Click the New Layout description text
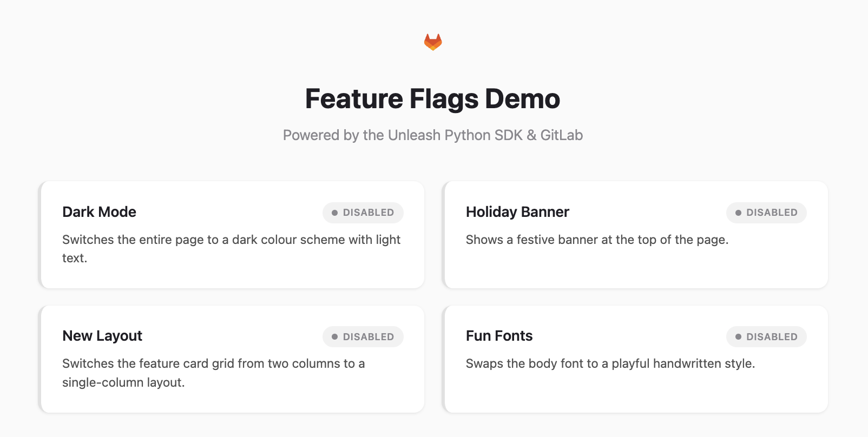868x437 pixels. (213, 373)
